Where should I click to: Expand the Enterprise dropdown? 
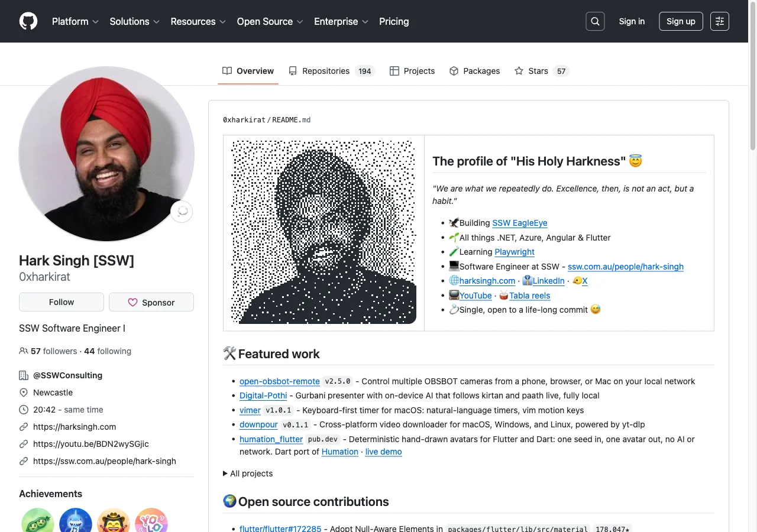pyautogui.click(x=341, y=21)
